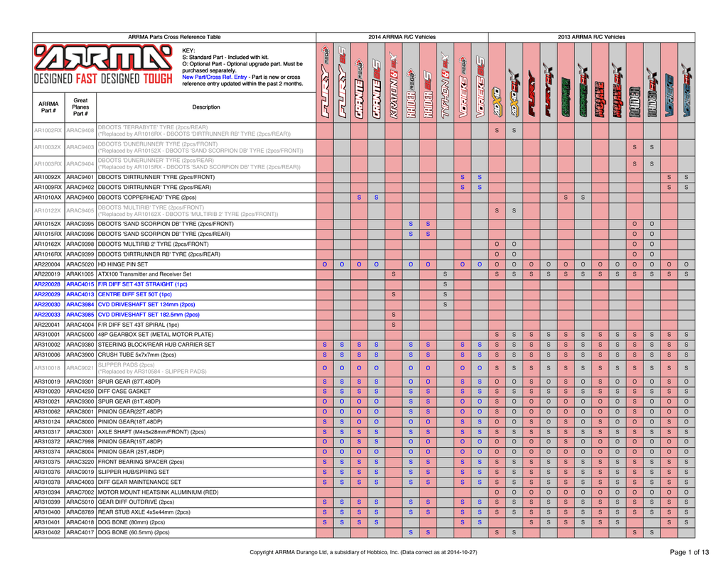Select part number AR10092X
The width and height of the screenshot is (728, 562).
click(x=48, y=178)
